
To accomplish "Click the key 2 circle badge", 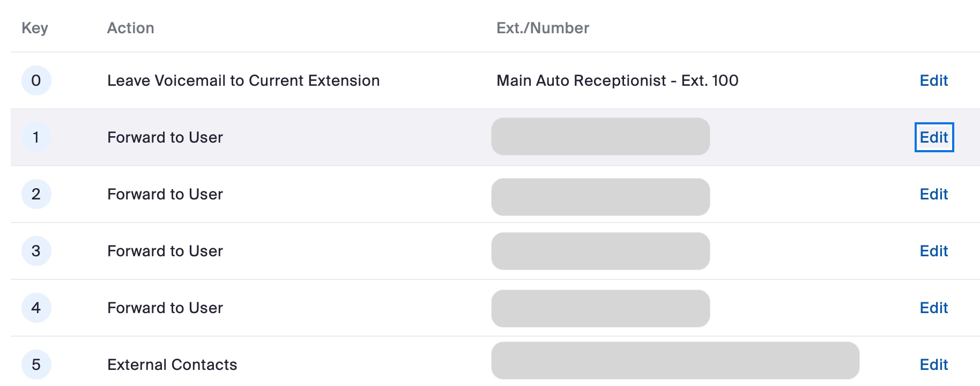I will (x=36, y=194).
